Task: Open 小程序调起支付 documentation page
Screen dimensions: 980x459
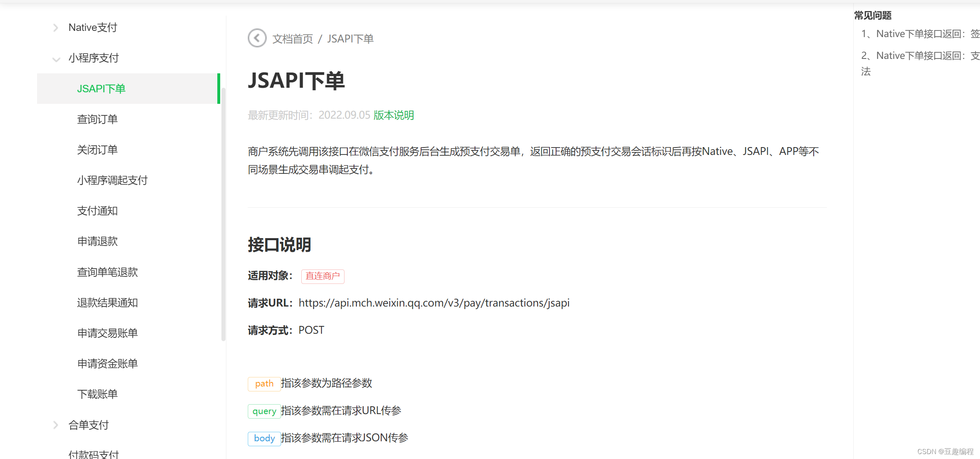Action: coord(112,180)
